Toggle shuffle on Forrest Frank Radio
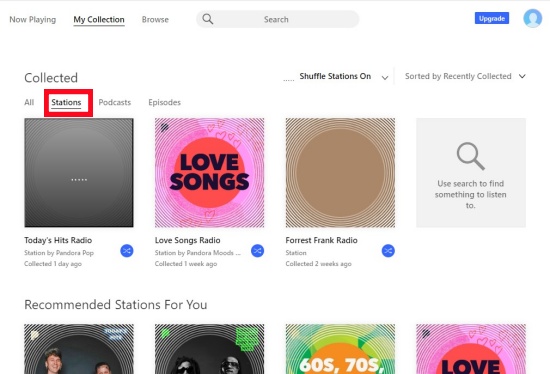Screen dimensions: 550x374 point(388,251)
